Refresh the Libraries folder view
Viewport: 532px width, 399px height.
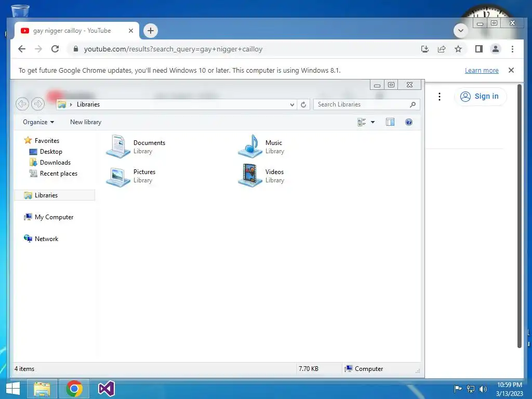[x=303, y=104]
